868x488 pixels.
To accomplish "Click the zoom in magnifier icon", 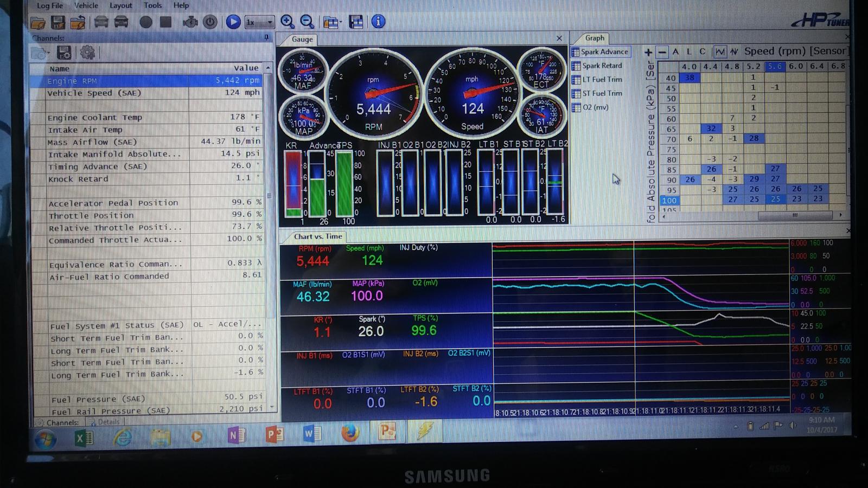I will (288, 22).
